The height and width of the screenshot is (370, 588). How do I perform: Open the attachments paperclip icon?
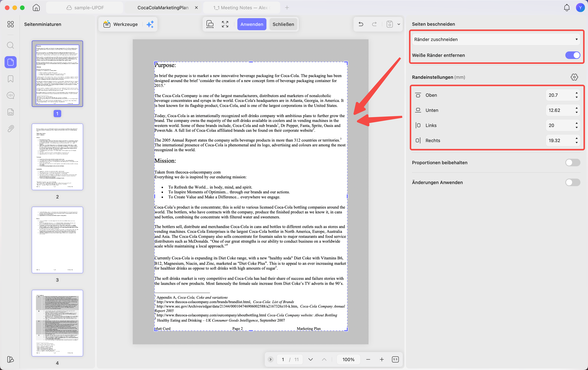tap(11, 128)
